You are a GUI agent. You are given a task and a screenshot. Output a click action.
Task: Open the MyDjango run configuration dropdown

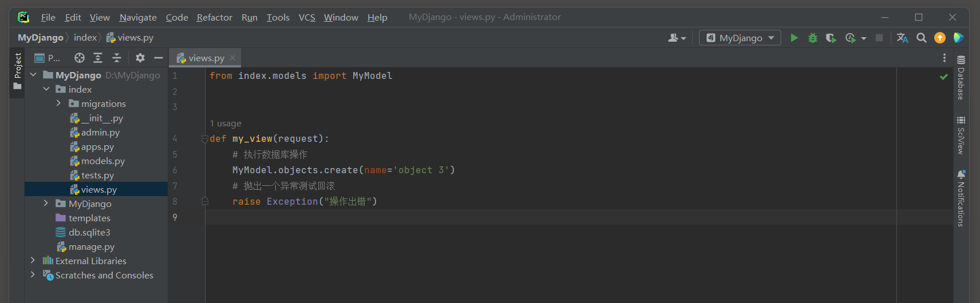pos(740,38)
